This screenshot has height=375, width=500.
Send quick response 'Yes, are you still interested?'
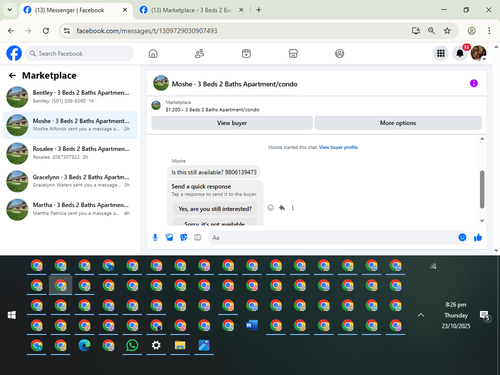tap(215, 209)
